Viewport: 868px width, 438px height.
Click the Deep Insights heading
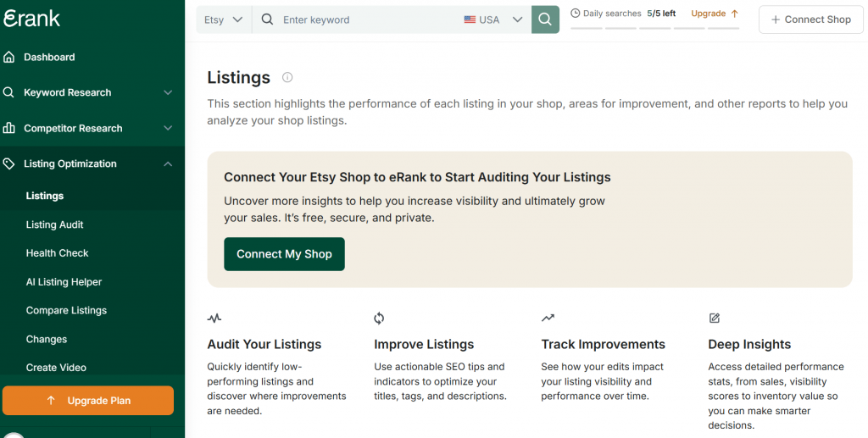tap(749, 344)
